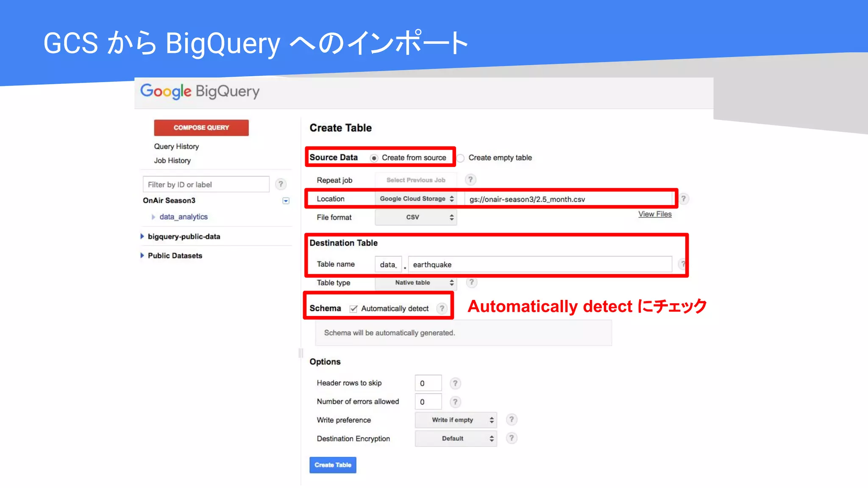Click help icon for Header rows to skip
The width and height of the screenshot is (868, 488).
(x=455, y=383)
